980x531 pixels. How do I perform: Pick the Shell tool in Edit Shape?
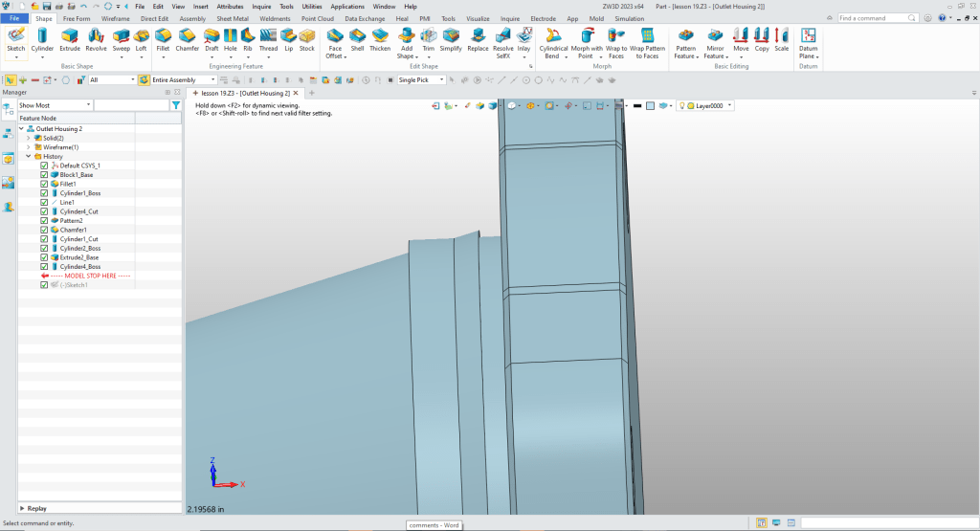click(357, 39)
